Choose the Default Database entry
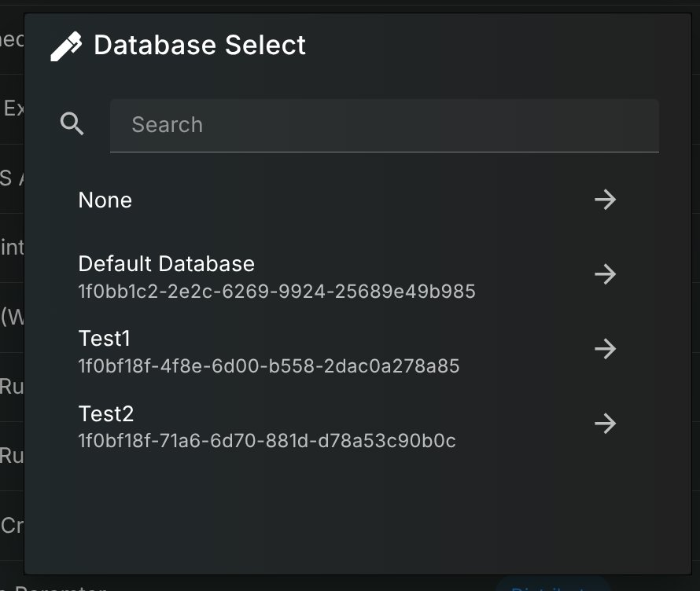The image size is (700, 591). pos(167,264)
